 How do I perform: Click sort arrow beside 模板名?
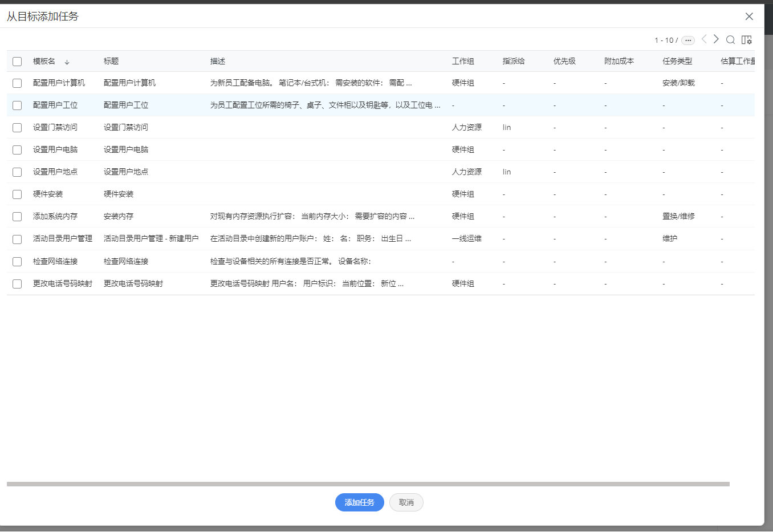tap(67, 62)
